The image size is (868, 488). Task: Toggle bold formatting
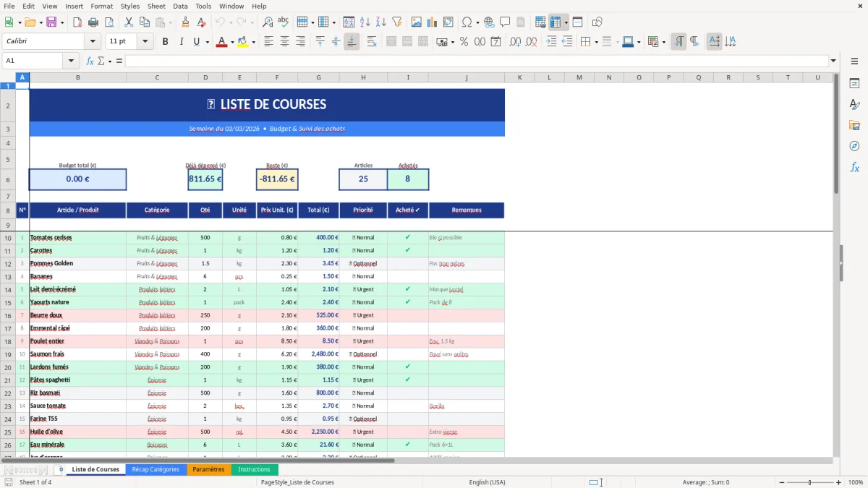[x=165, y=41]
